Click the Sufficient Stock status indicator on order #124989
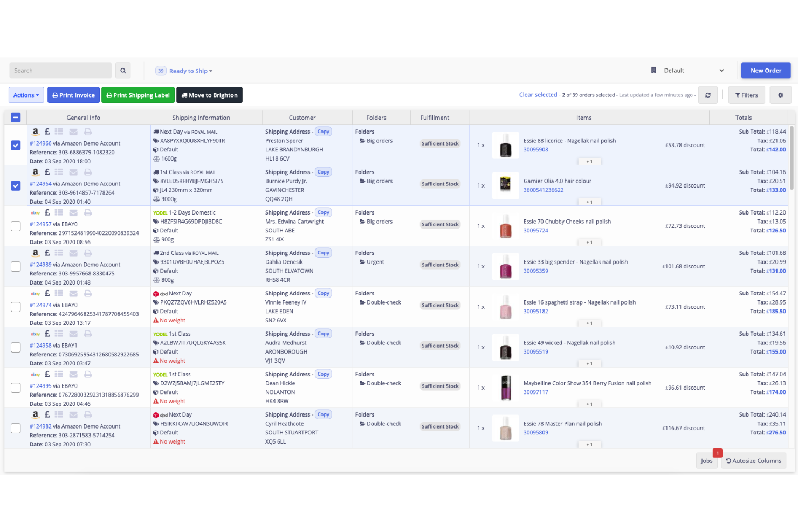 coord(439,265)
